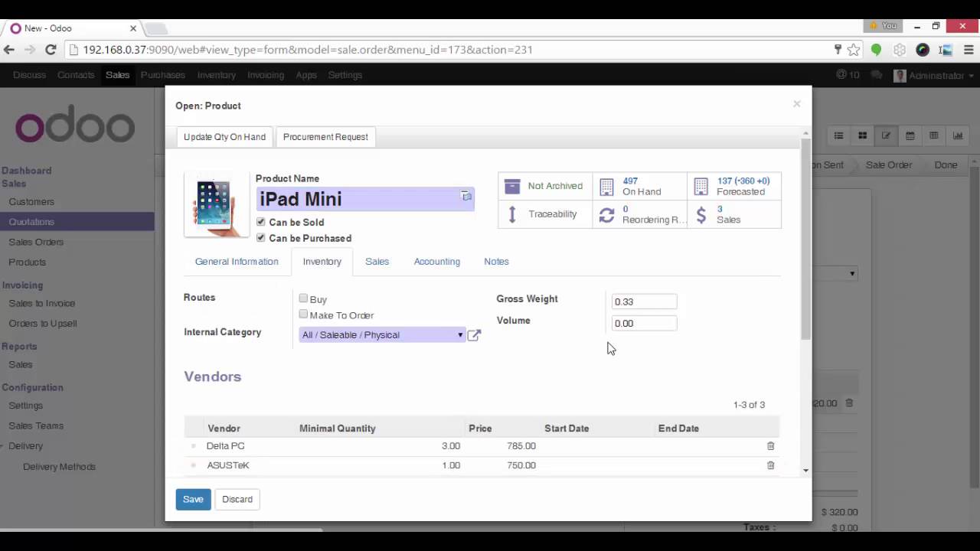Open the 497 On Hand stat button
Viewport: 980px width, 551px height.
pos(639,186)
